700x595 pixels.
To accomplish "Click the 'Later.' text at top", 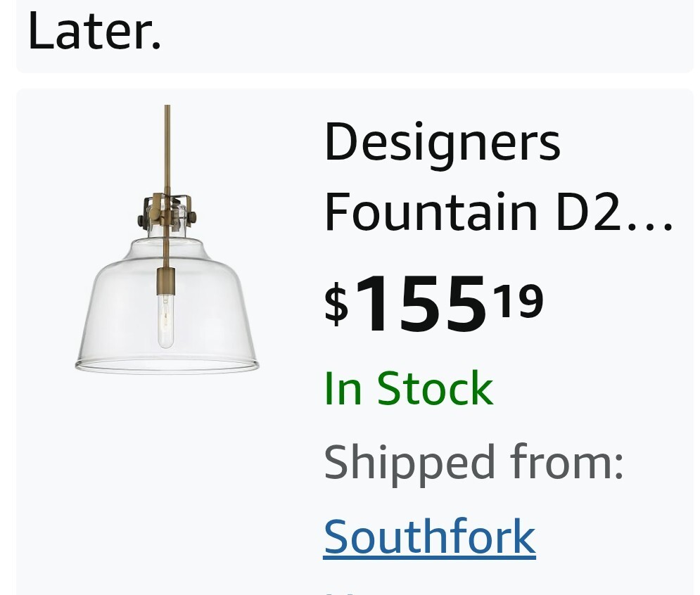I will click(x=94, y=32).
